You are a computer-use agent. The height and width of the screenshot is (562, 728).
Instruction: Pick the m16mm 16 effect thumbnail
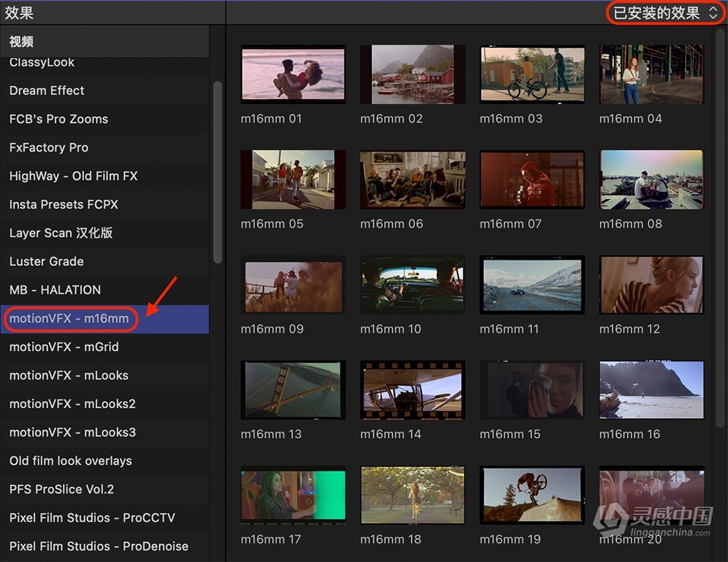pyautogui.click(x=652, y=390)
